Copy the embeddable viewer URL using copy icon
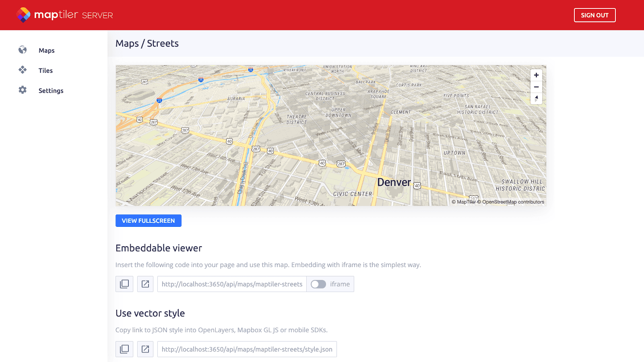644x362 pixels. pyautogui.click(x=124, y=284)
